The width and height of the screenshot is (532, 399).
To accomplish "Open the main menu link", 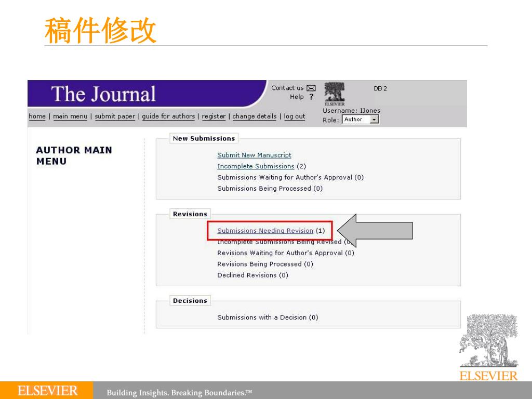I will pos(70,116).
